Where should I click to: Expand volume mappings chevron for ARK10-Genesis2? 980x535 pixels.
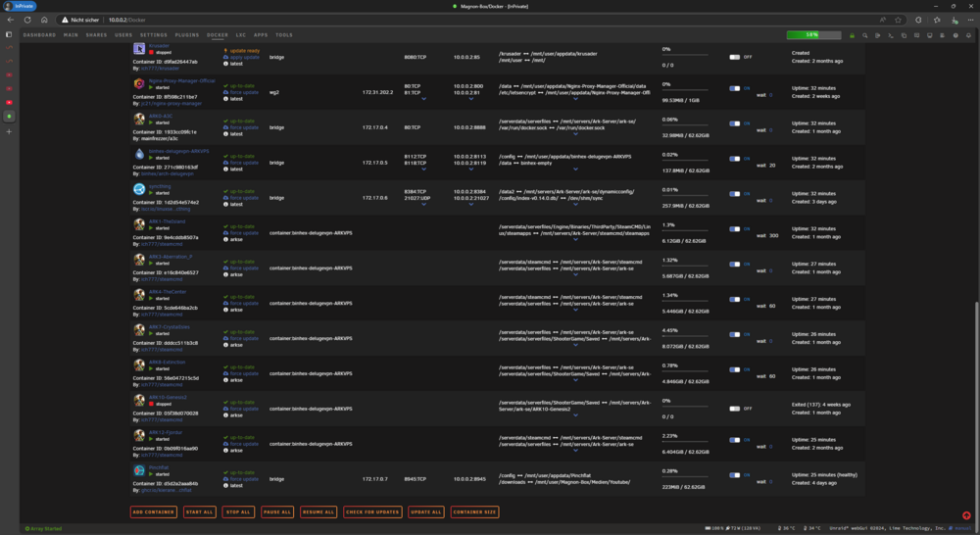pos(575,415)
